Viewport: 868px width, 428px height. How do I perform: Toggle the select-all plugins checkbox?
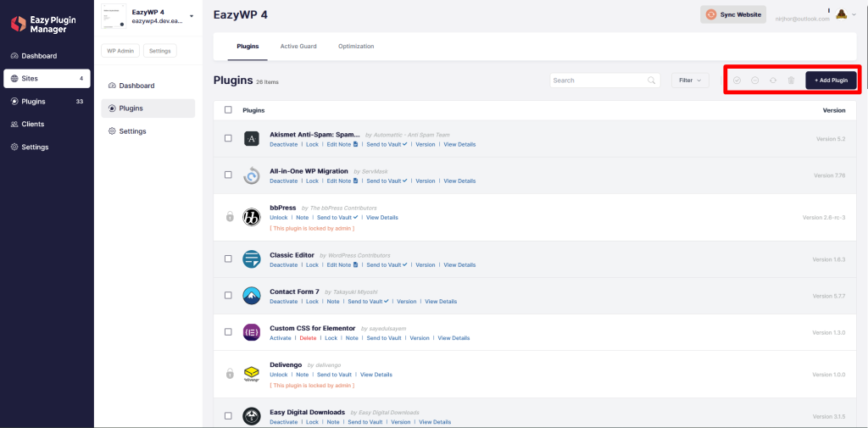pyautogui.click(x=228, y=109)
